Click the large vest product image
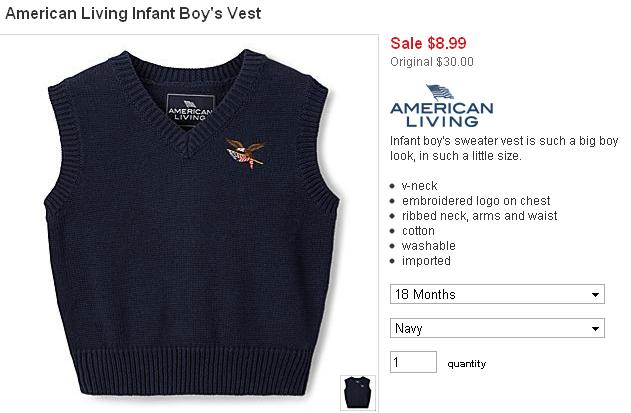 (192, 223)
